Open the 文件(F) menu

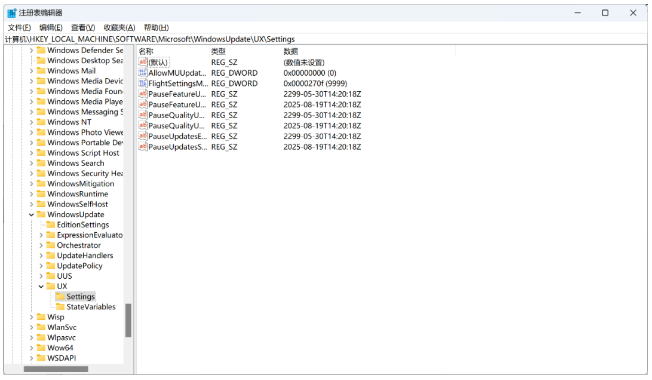(19, 27)
